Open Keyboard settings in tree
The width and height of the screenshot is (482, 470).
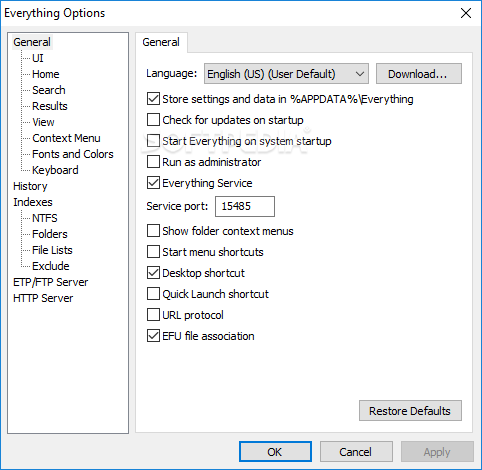(x=55, y=170)
